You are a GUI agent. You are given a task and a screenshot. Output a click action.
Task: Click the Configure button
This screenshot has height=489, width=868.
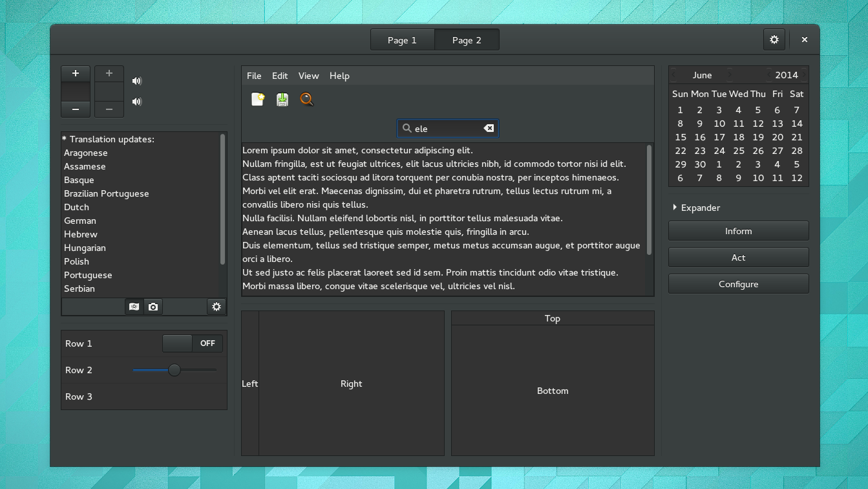click(739, 284)
